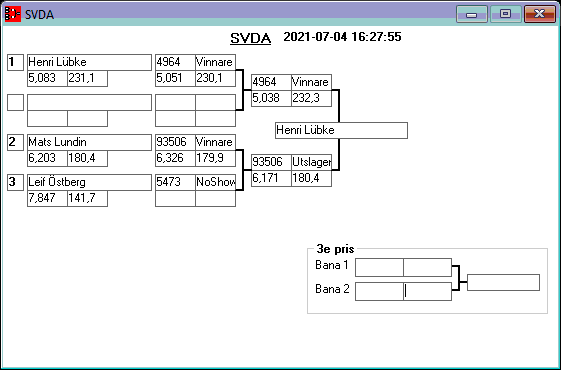Click the seed number 2 box

click(15, 142)
